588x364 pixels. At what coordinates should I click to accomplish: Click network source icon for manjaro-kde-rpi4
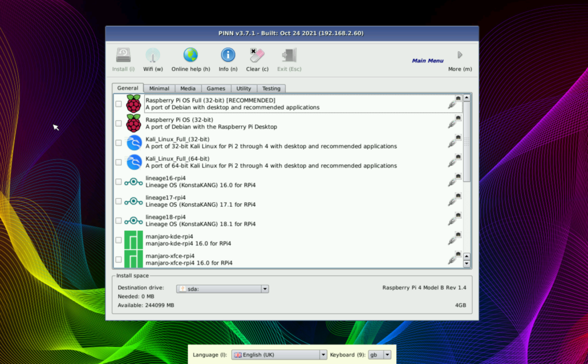(455, 239)
